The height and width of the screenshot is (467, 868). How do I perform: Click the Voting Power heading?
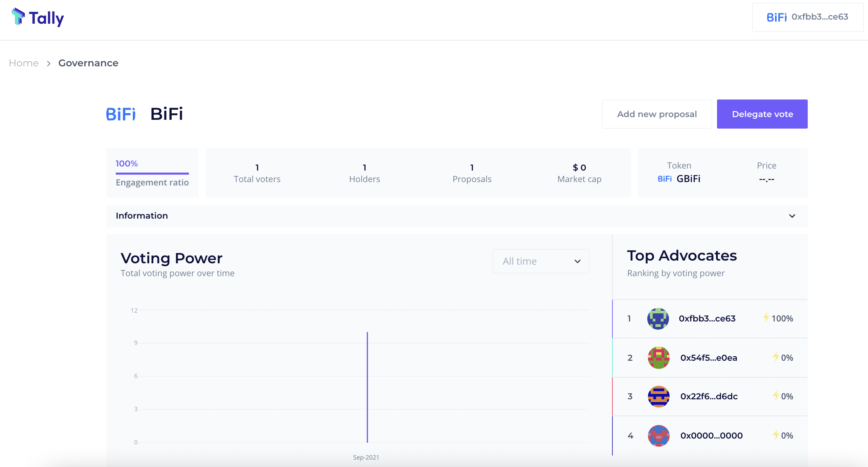(x=171, y=258)
